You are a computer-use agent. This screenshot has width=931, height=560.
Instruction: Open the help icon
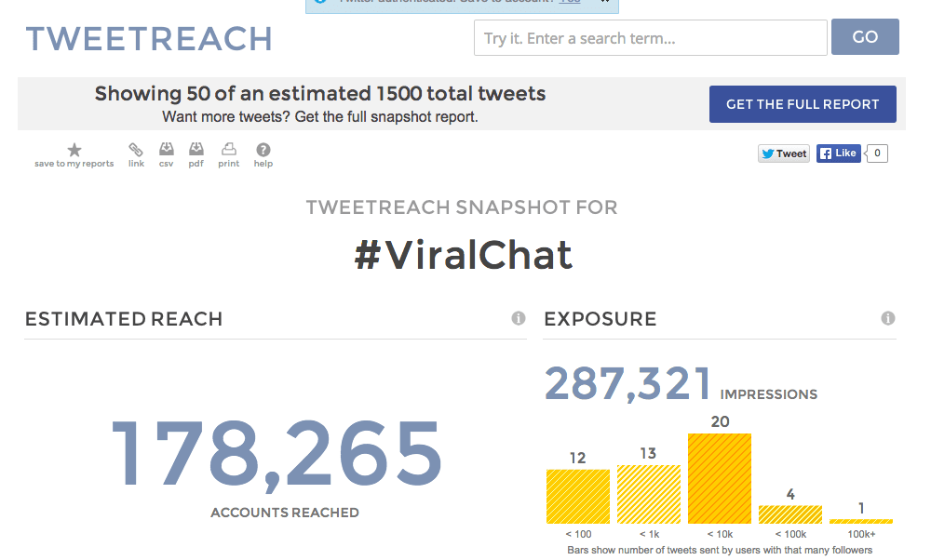pyautogui.click(x=263, y=150)
